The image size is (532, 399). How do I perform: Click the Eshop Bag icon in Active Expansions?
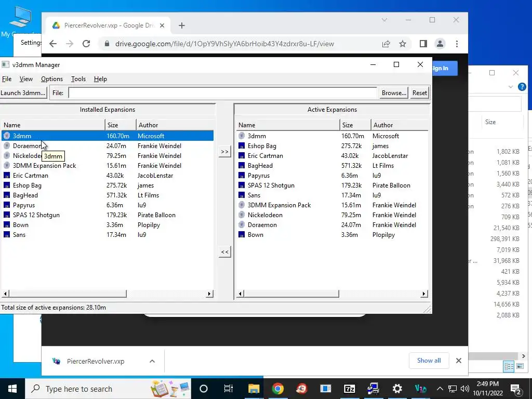click(241, 146)
